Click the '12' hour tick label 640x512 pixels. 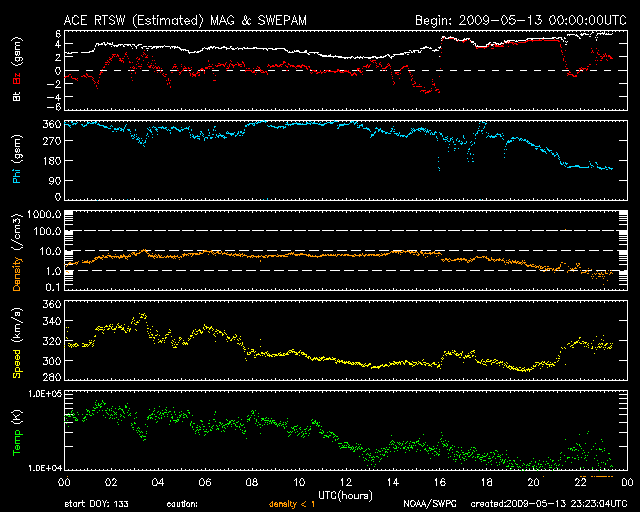click(x=346, y=482)
